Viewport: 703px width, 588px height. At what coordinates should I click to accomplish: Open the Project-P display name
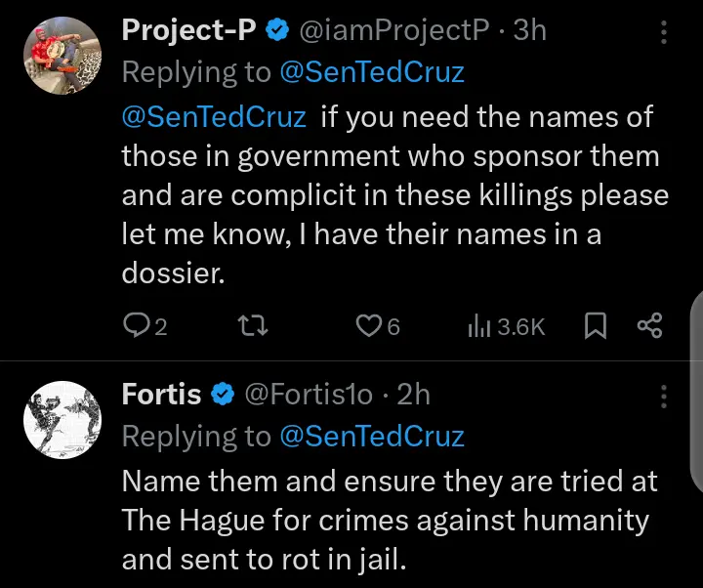[x=188, y=31]
